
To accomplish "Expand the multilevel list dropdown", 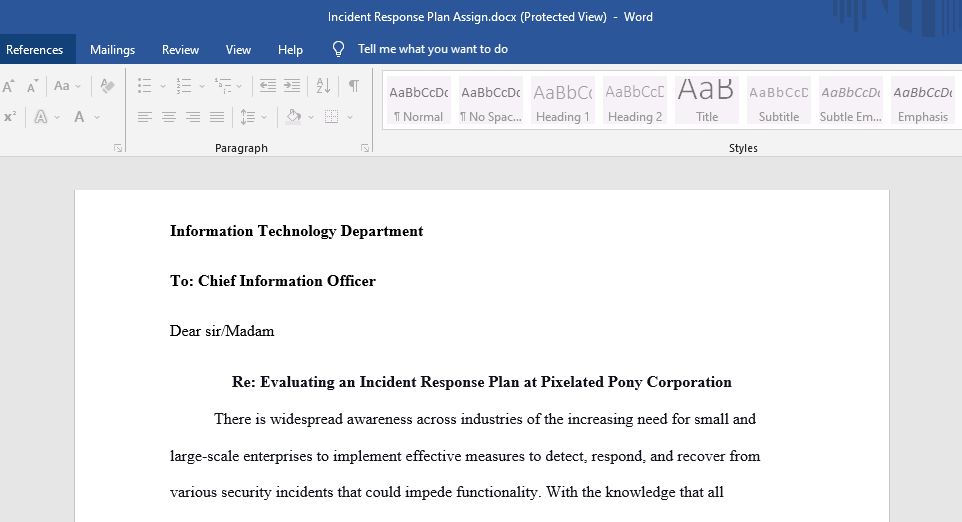I will click(239, 86).
